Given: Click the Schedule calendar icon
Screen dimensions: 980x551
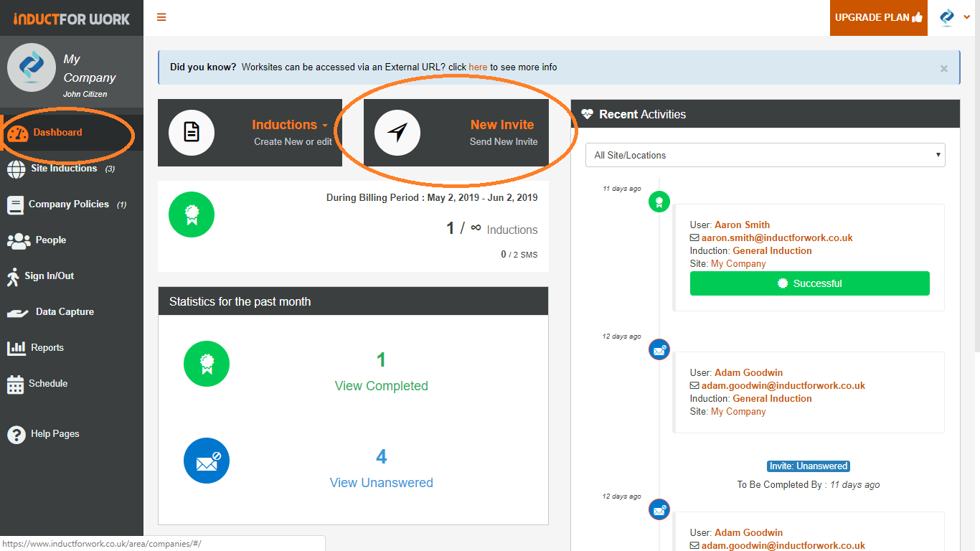Looking at the screenshot, I should [x=15, y=385].
